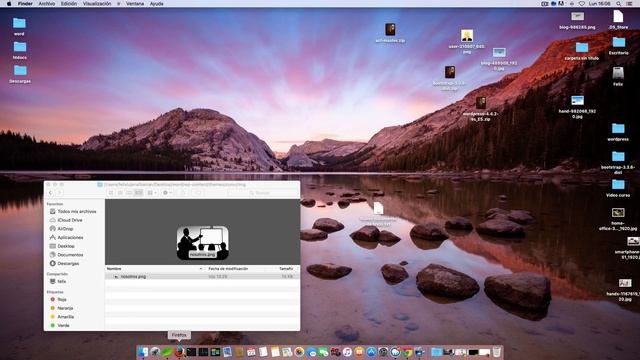This screenshot has height=360, width=640.
Task: Open iTunes from the Dock
Action: pos(347,352)
